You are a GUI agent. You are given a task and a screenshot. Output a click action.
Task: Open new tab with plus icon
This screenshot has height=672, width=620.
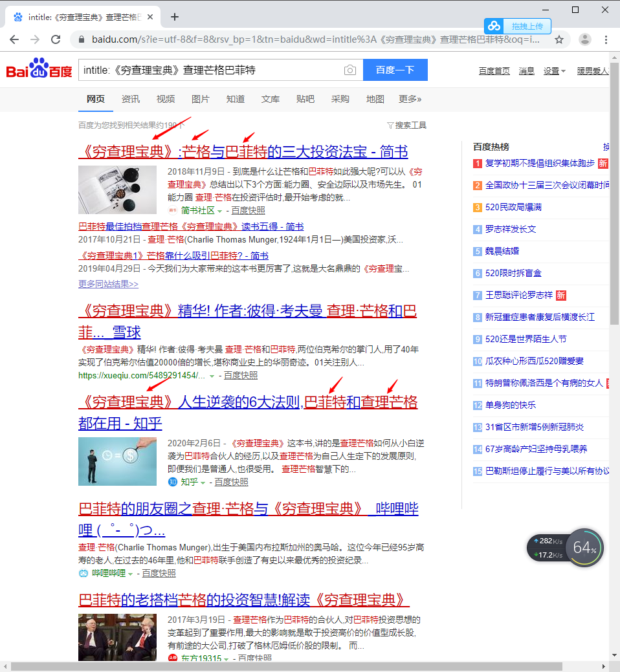(175, 17)
